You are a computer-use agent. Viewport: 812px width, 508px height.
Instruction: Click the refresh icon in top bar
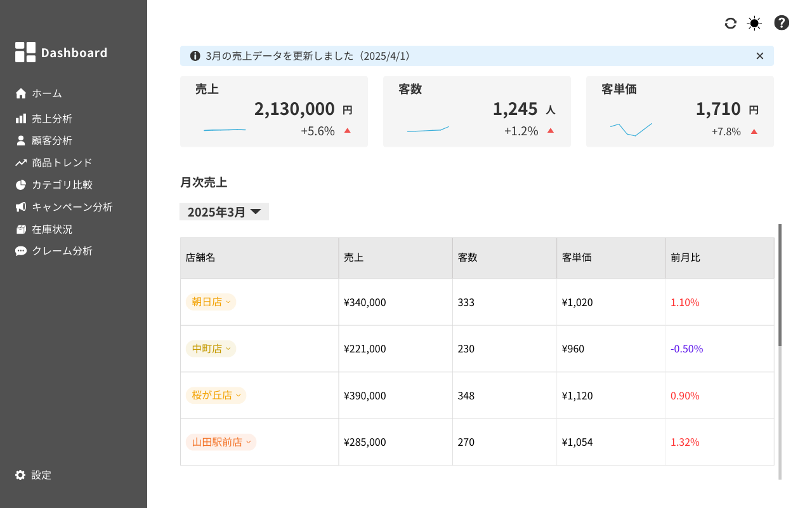pyautogui.click(x=730, y=23)
